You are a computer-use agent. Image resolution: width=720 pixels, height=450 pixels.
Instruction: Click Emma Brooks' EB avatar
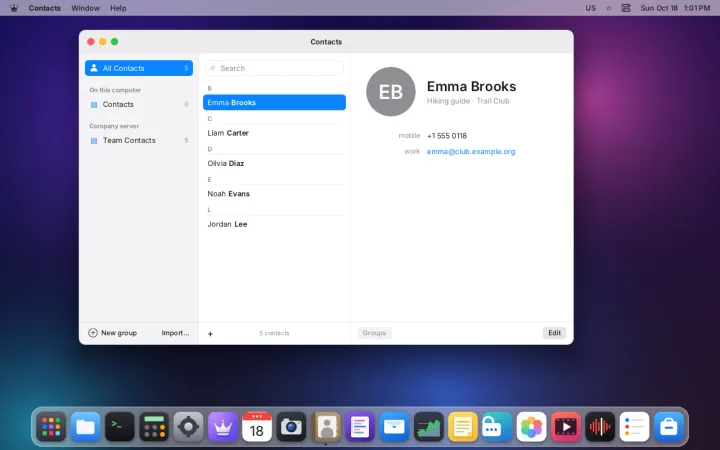[391, 91]
